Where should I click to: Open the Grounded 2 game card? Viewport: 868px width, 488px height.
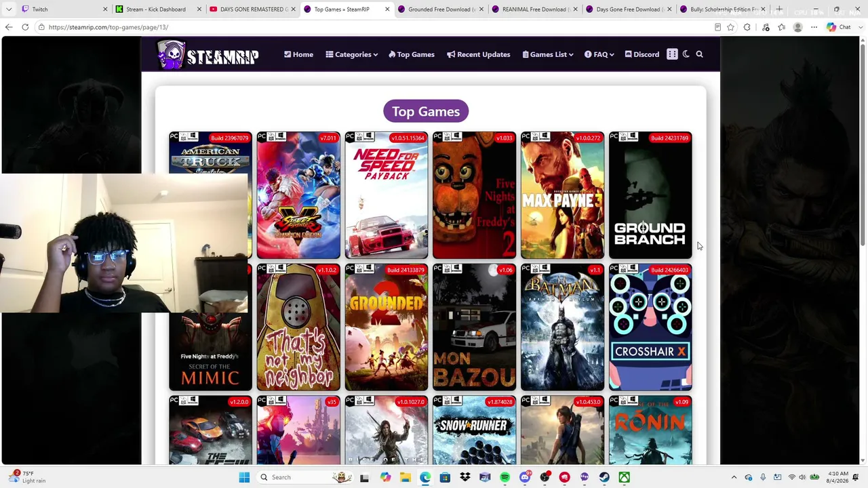387,327
